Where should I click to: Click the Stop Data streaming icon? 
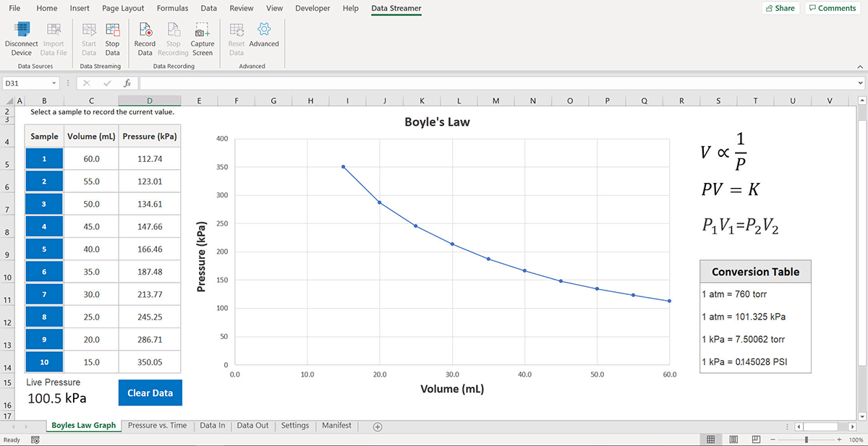[x=112, y=30]
